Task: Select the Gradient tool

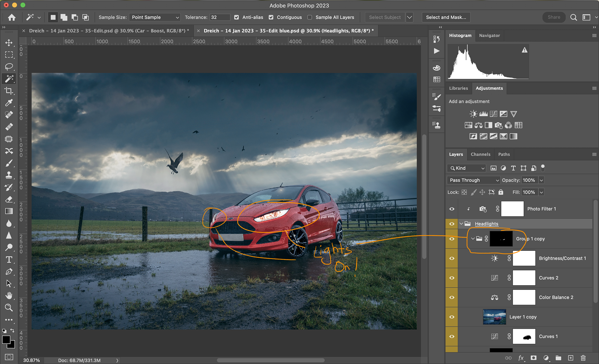Action: (9, 211)
